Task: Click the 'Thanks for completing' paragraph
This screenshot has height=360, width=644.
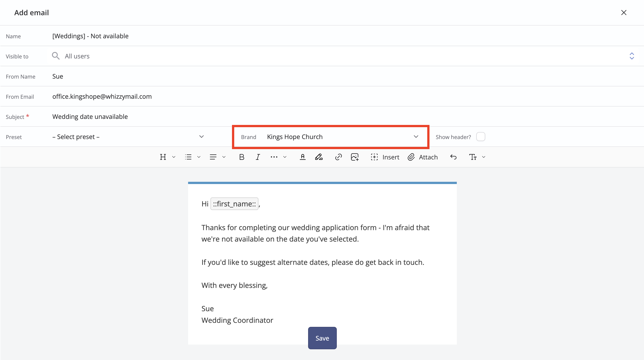Action: click(316, 233)
